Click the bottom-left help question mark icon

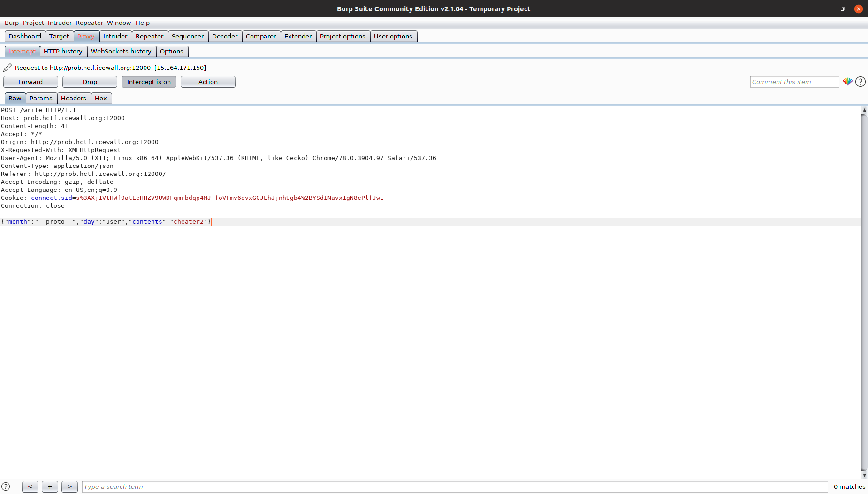click(x=6, y=486)
